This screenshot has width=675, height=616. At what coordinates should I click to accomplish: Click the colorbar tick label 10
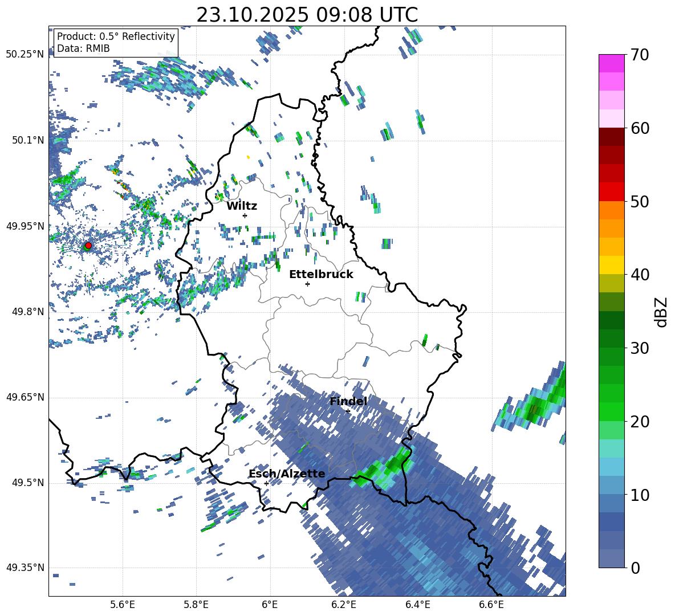640,495
